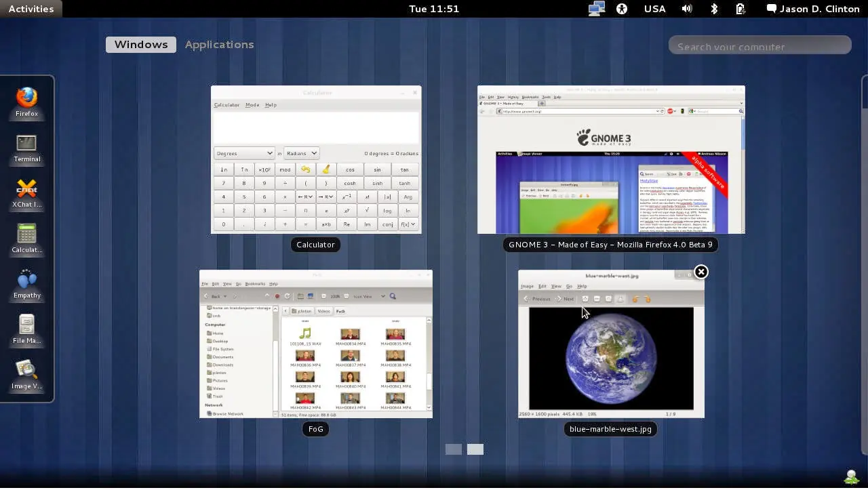Viewport: 868px width, 490px height.
Task: Click the Computer icon in FoG toolbar
Action: [311, 296]
